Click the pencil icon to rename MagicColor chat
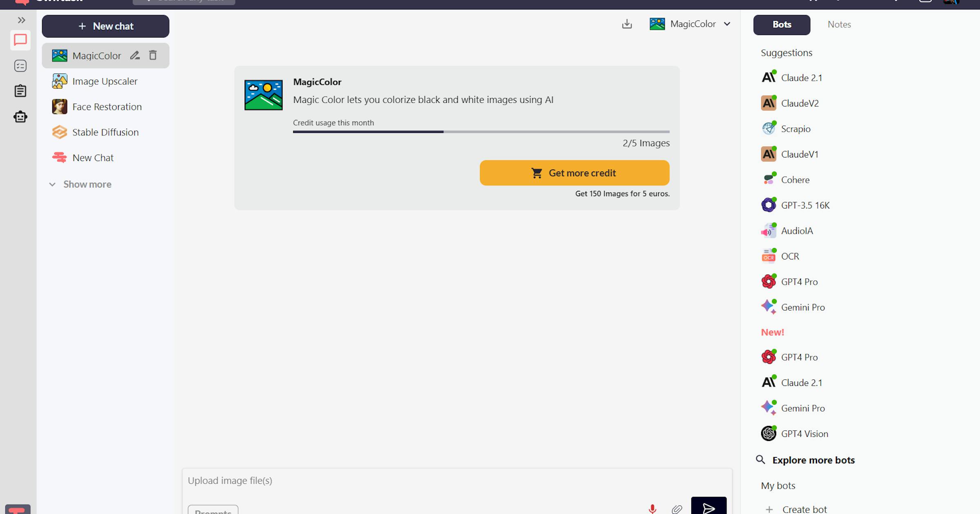 pos(135,55)
